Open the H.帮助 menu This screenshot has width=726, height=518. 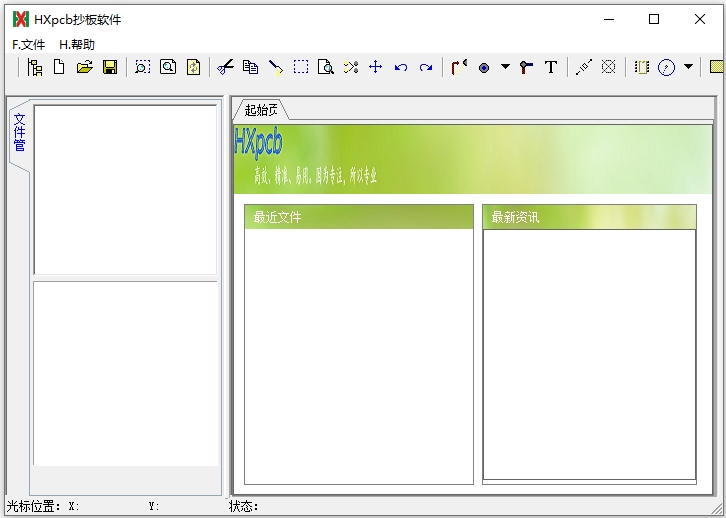pos(77,44)
